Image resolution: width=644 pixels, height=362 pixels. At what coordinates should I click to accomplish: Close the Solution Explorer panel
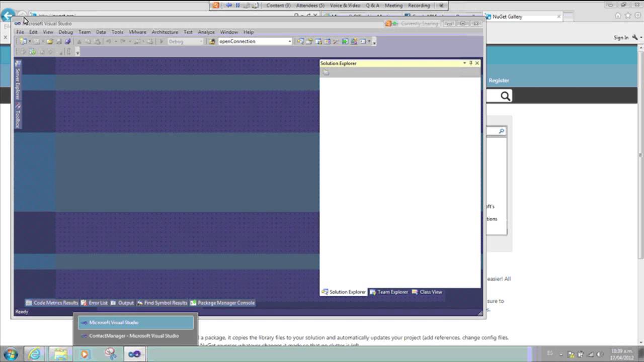point(477,63)
